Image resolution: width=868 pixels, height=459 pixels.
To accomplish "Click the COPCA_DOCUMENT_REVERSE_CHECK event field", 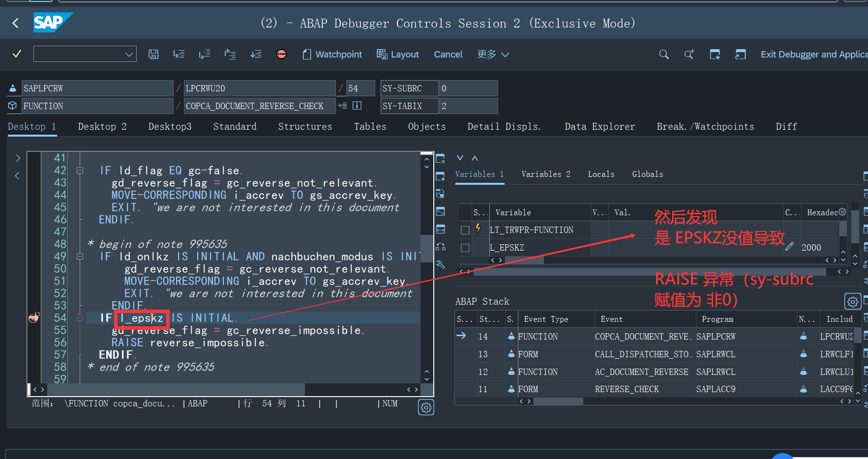I will 260,106.
